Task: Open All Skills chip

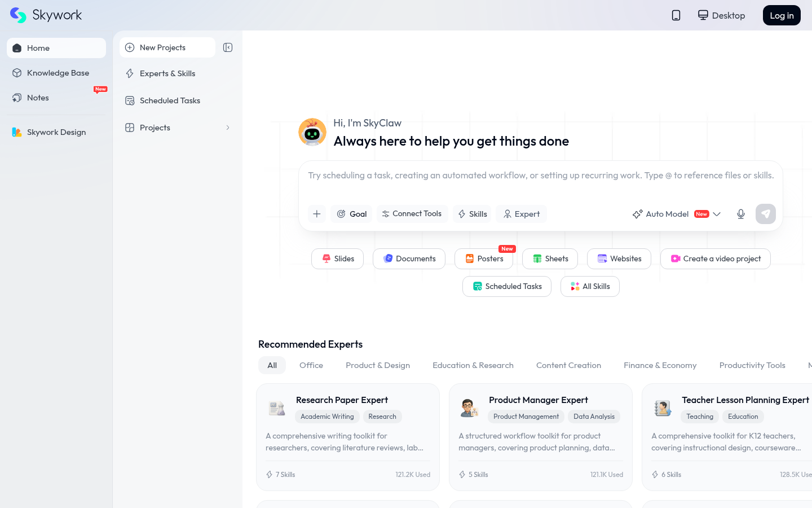Action: (x=590, y=286)
